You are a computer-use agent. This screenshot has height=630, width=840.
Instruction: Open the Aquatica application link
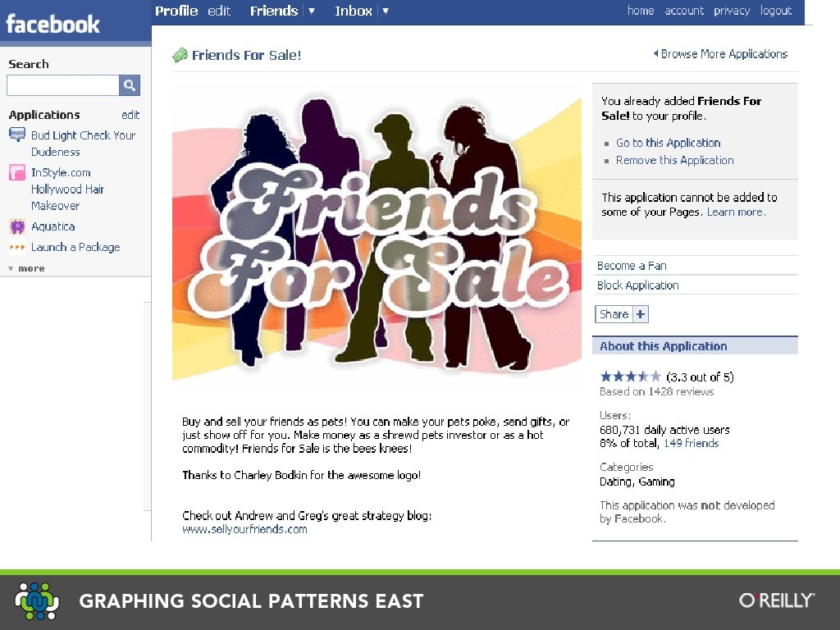pos(53,226)
